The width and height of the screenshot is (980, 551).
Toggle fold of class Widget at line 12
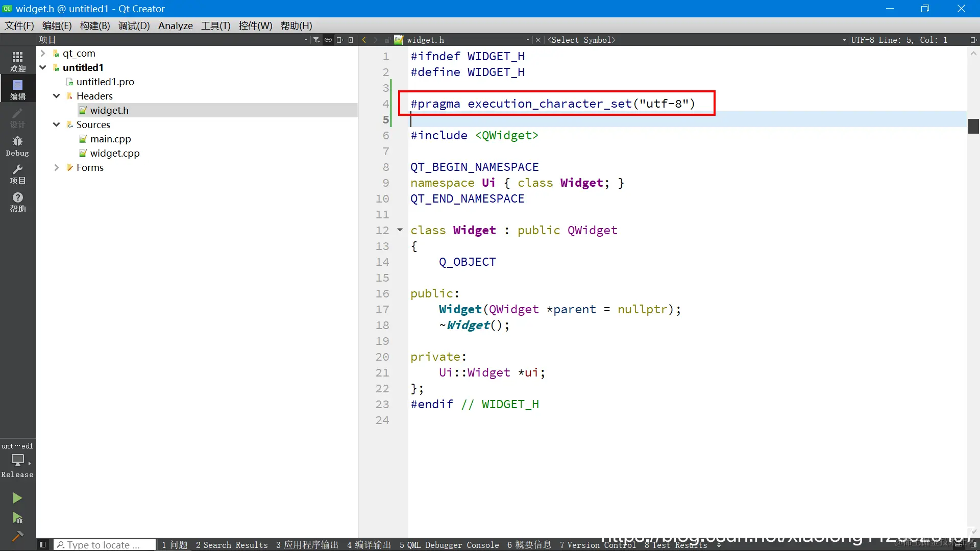coord(400,230)
